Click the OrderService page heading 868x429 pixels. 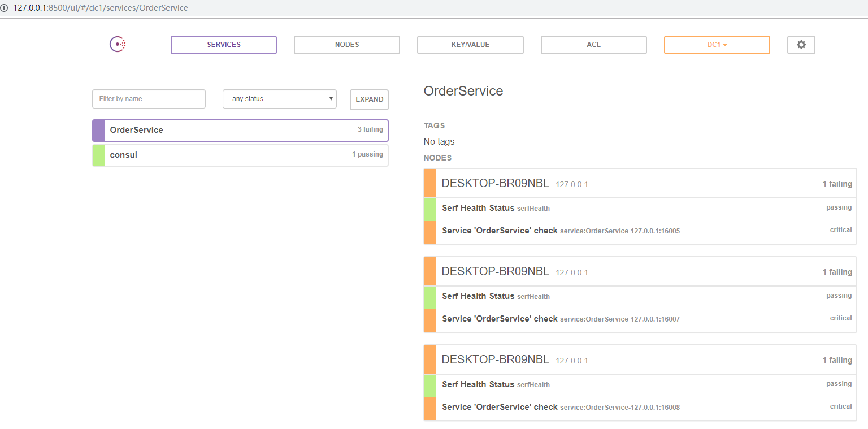click(x=463, y=91)
